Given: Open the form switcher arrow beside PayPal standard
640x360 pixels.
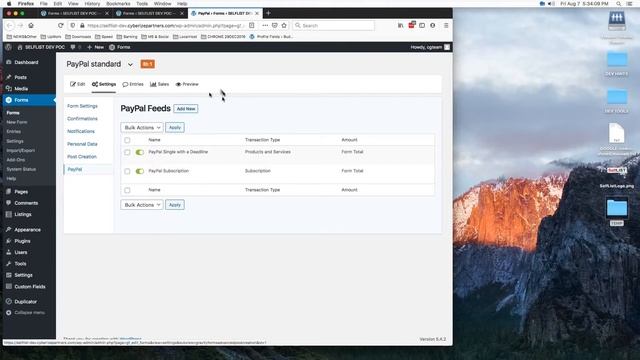Looking at the screenshot, I should click(130, 64).
